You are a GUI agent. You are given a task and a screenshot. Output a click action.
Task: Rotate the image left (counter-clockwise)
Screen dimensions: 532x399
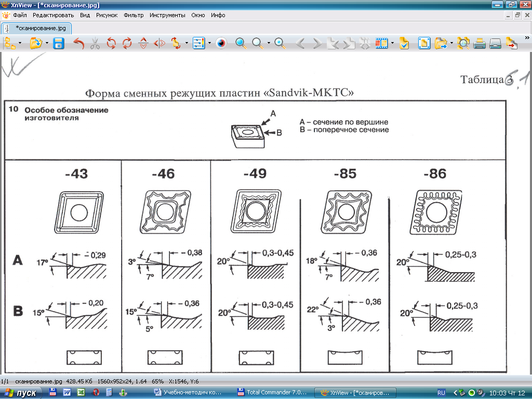tap(111, 44)
